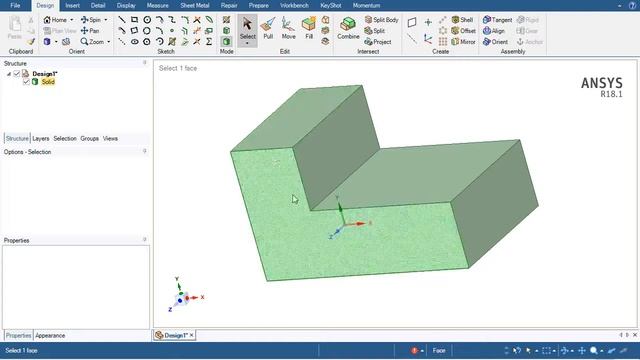Click the Face selection filter in status bar
The height and width of the screenshot is (360, 640).
[439, 351]
